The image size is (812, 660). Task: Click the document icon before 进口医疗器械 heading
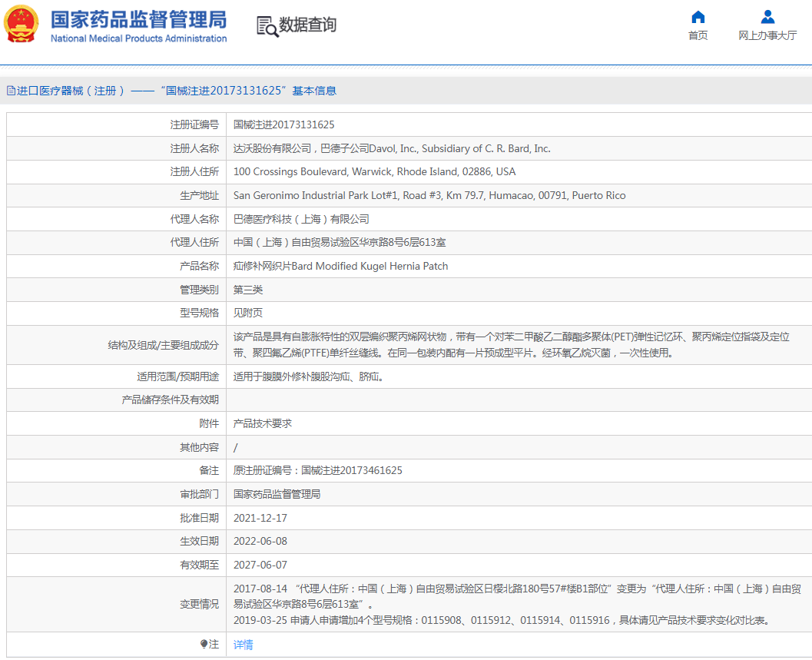(x=11, y=91)
